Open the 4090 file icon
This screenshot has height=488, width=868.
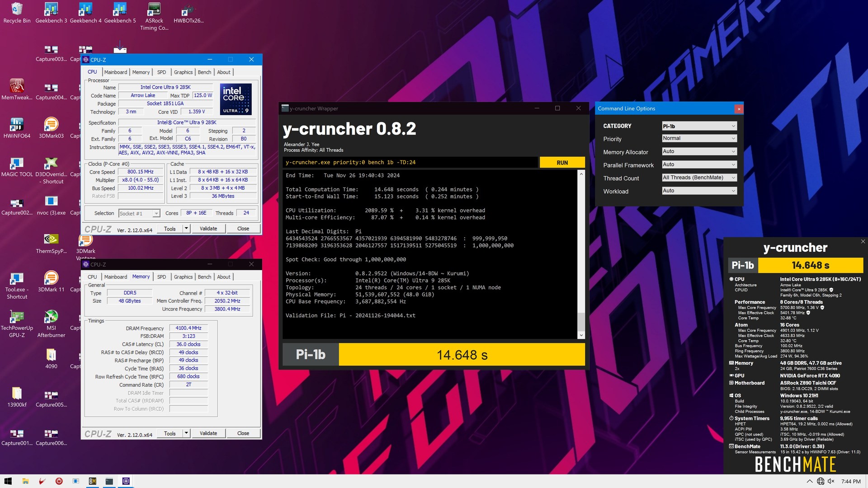click(51, 358)
